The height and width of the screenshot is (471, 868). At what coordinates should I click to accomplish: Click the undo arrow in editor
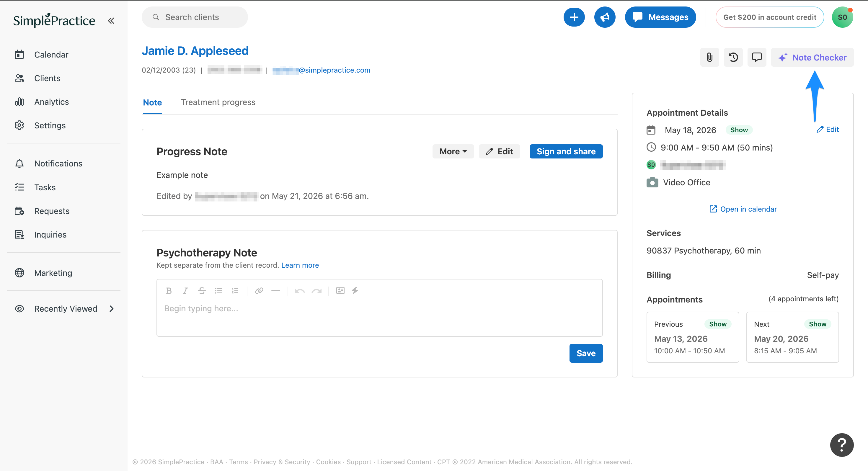(300, 290)
